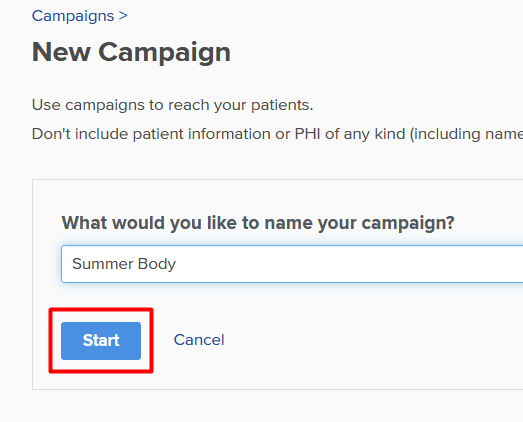Image resolution: width=523 pixels, height=422 pixels.
Task: Click the 'New Campaign' page heading
Action: [131, 52]
